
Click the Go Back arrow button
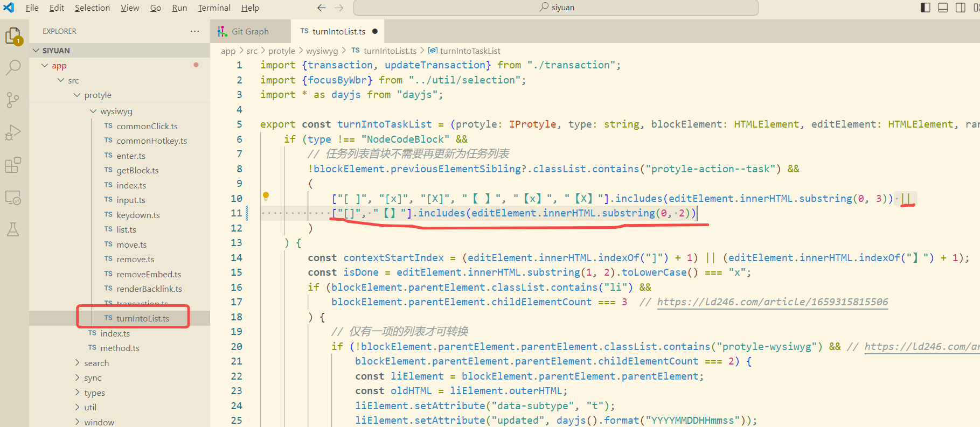pos(322,8)
